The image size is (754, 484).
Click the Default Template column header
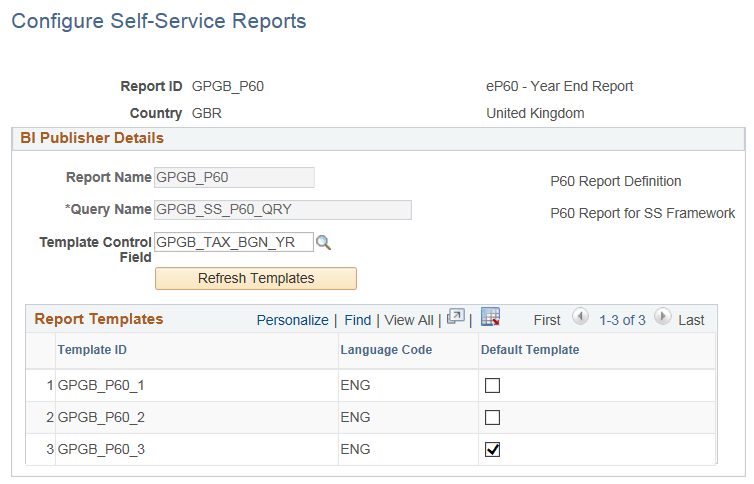pyautogui.click(x=530, y=350)
